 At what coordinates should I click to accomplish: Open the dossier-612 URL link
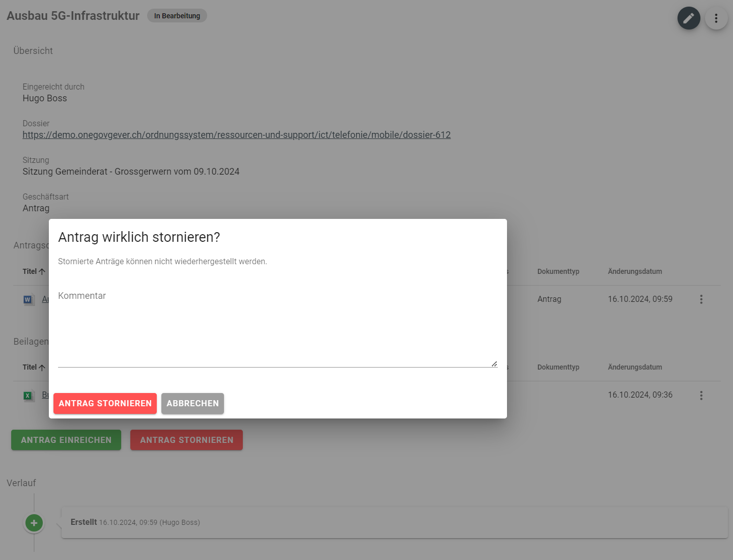pyautogui.click(x=236, y=135)
